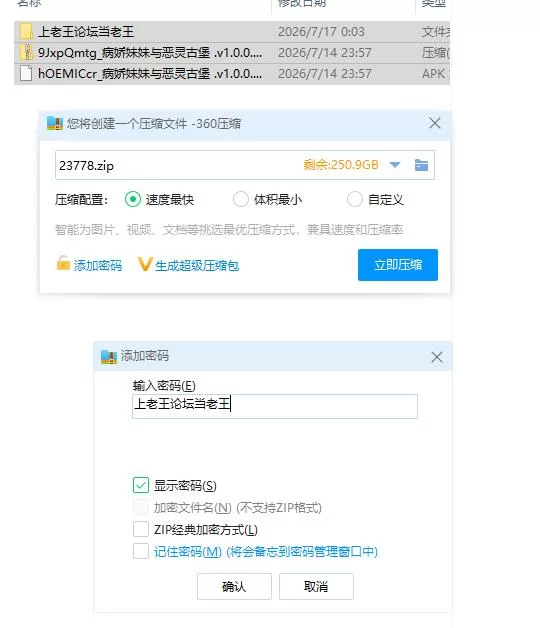Select the 上老王论坛当老王 folder icon
Screen dimensions: 540x628
pyautogui.click(x=26, y=32)
